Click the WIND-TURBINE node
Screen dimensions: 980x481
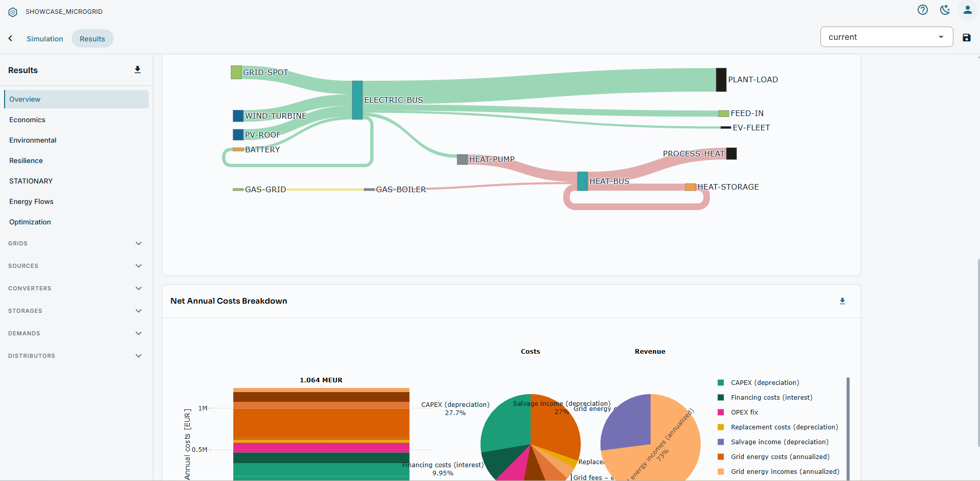click(x=238, y=116)
